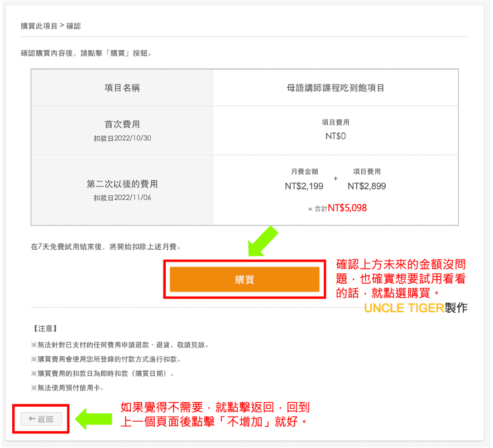This screenshot has height=448, width=493.
Task: Select the 母語講師課程吃到飽項目 item name
Action: 335,87
